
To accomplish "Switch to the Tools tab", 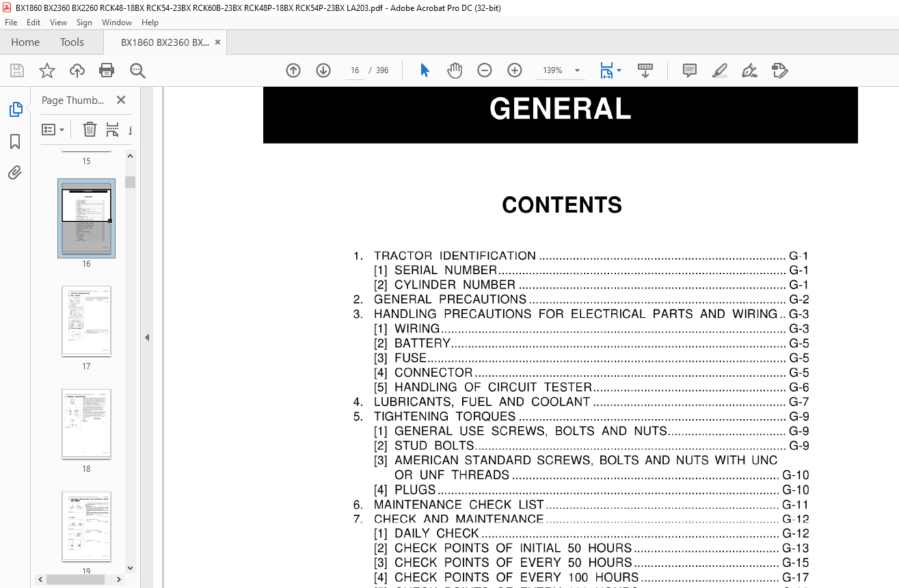I will 72,42.
